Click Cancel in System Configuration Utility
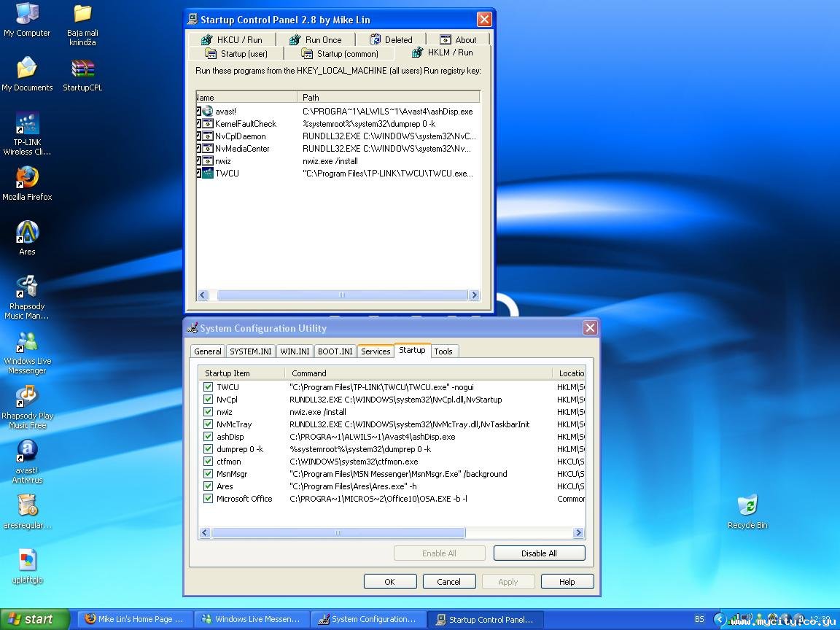Viewport: 840px width, 630px height. 449,582
